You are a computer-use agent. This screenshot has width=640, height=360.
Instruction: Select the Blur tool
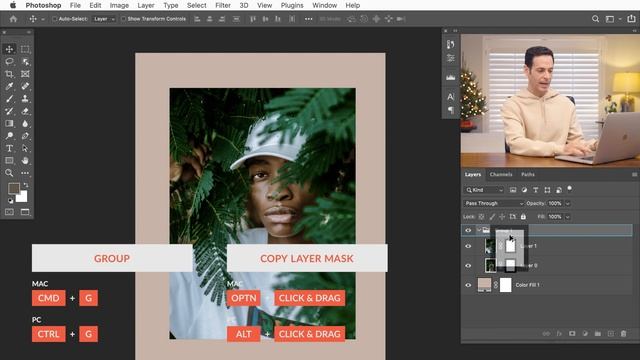pyautogui.click(x=25, y=123)
